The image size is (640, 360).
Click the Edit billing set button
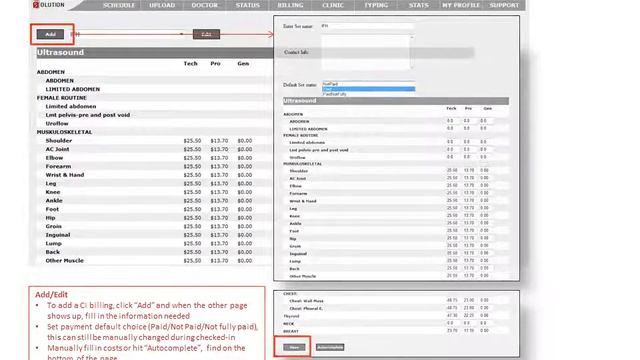coord(207,34)
